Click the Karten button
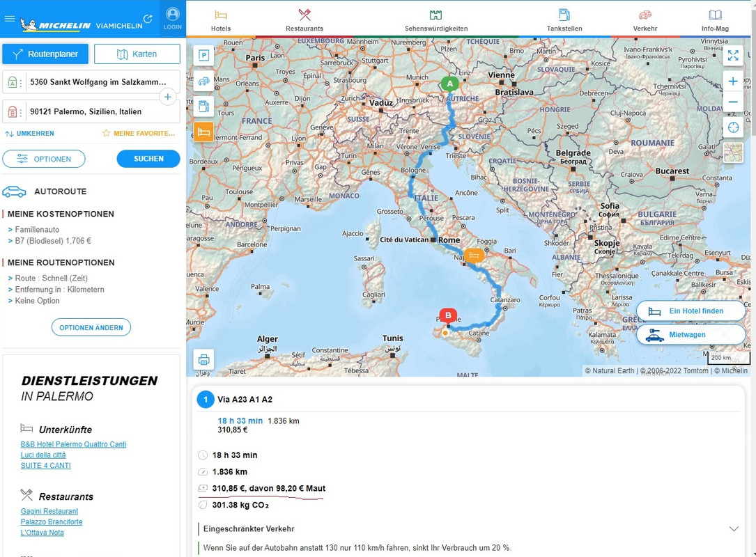 [137, 54]
